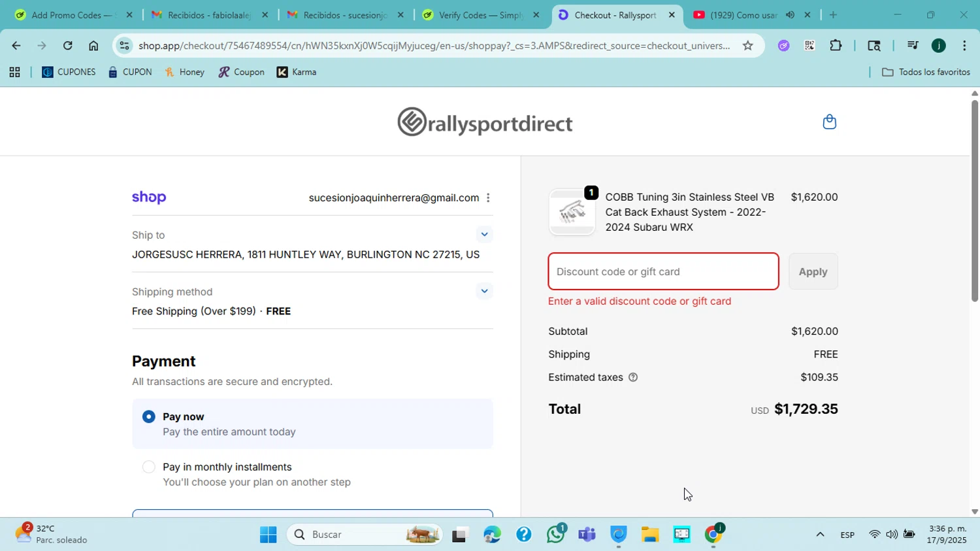The image size is (980, 551).
Task: Open Windows Start menu
Action: pos(268,535)
